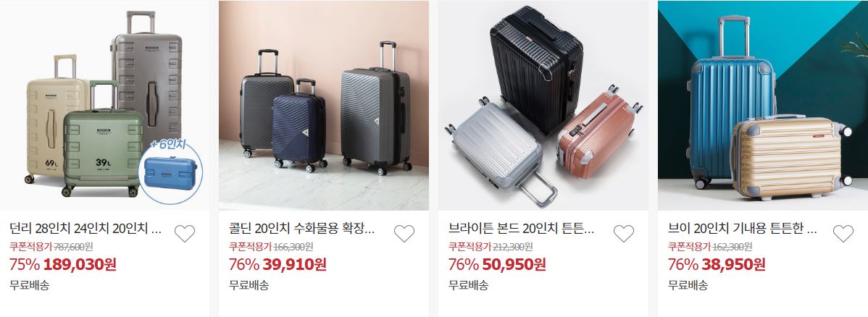
Task: Click heart icon for 브이 20인치 기내용 suitcase
Action: coord(843,234)
